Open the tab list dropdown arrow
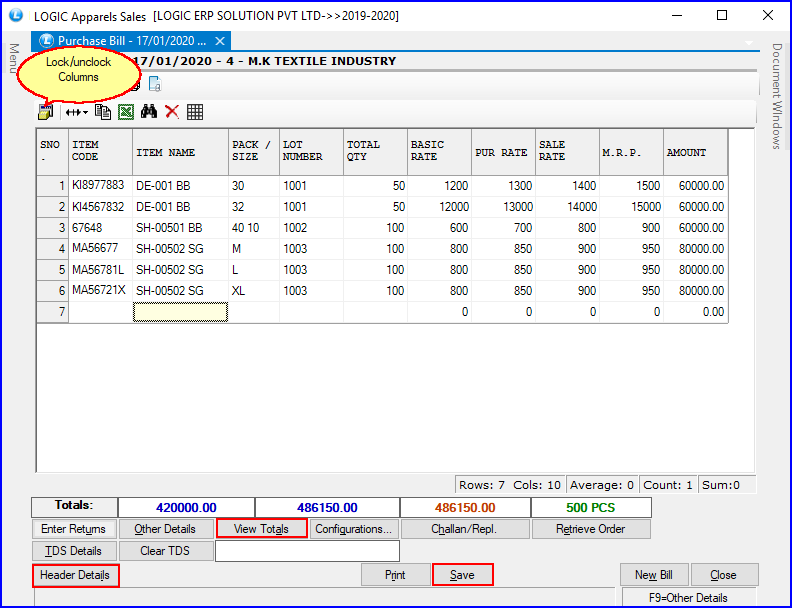 tap(749, 43)
